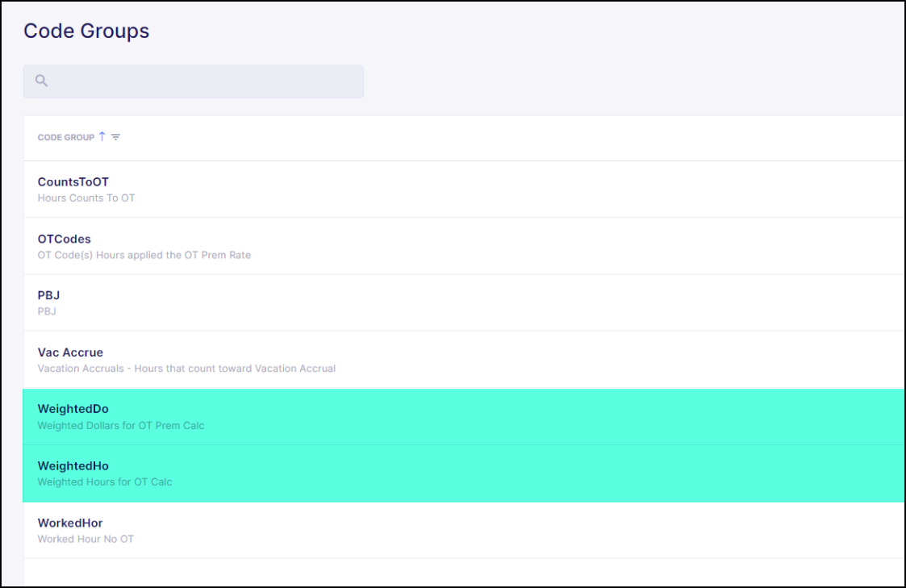Open the Code Group column filter icon
This screenshot has height=588, width=906.
pyautogui.click(x=115, y=138)
